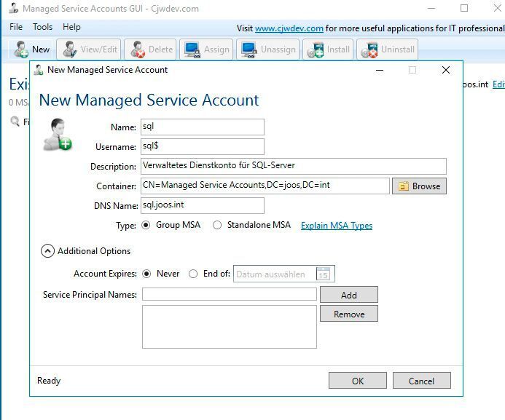The width and height of the screenshot is (505, 420).
Task: Set Account Expires to Never
Action: click(146, 274)
